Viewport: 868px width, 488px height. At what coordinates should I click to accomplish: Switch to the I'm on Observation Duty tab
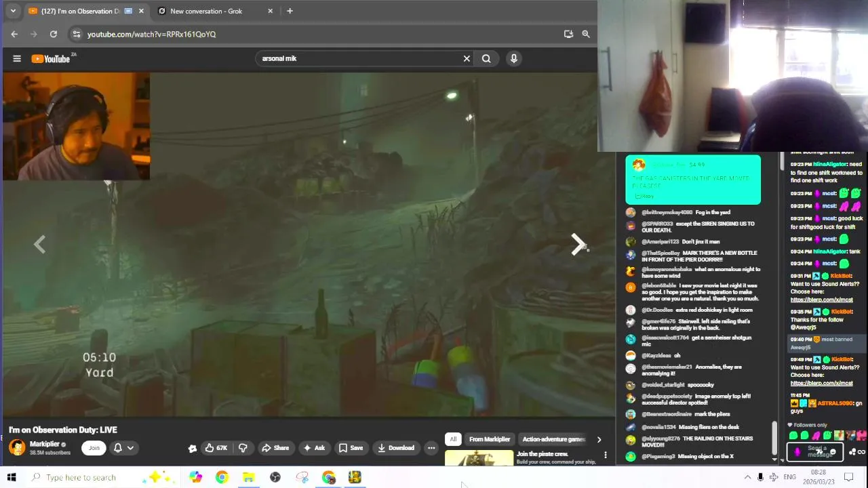click(86, 11)
